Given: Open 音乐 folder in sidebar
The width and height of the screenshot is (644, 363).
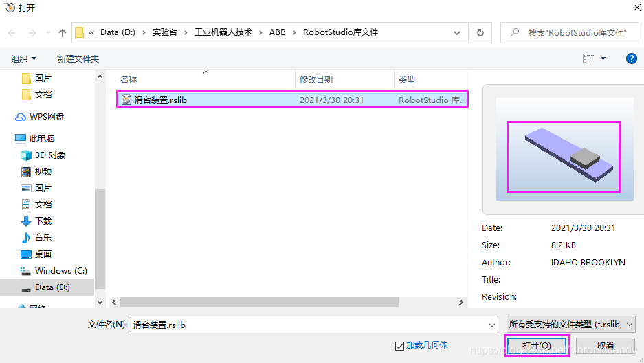Looking at the screenshot, I should pos(36,237).
